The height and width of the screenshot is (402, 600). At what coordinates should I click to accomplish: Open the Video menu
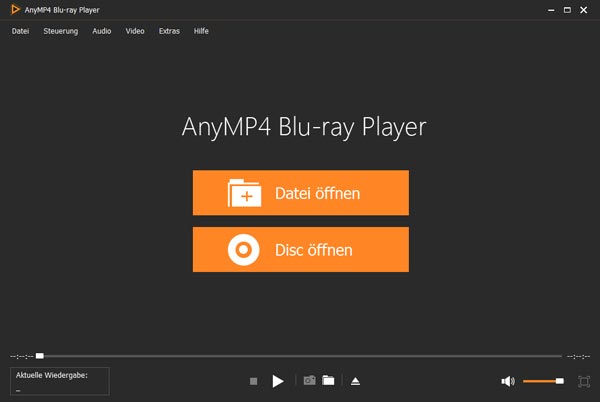(135, 31)
